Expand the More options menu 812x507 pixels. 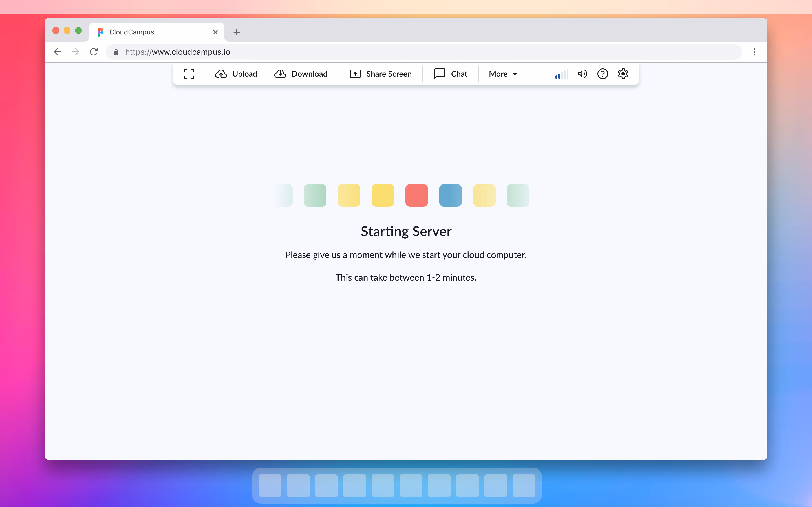coord(502,74)
